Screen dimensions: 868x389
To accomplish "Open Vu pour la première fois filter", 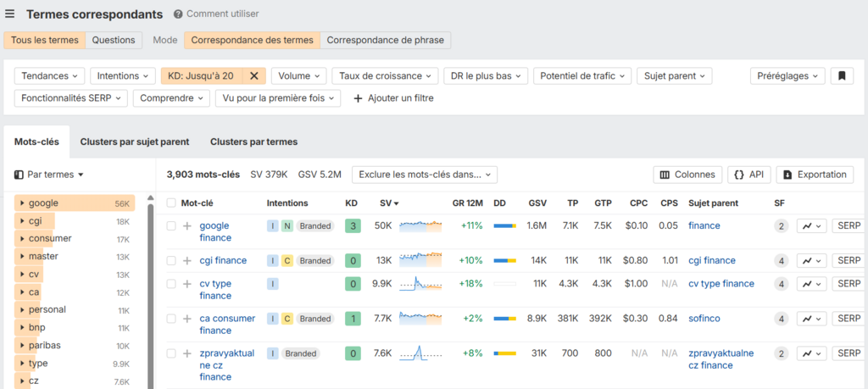I will point(278,98).
